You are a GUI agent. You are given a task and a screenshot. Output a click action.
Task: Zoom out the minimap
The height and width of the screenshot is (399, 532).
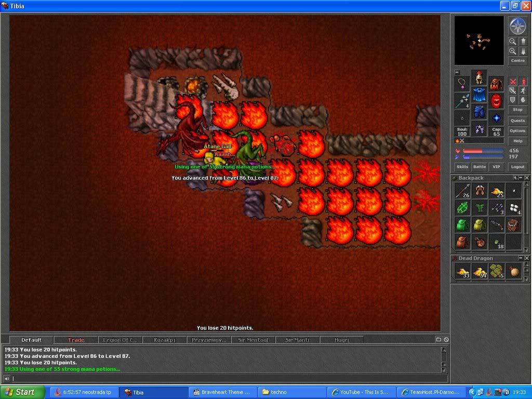point(512,42)
